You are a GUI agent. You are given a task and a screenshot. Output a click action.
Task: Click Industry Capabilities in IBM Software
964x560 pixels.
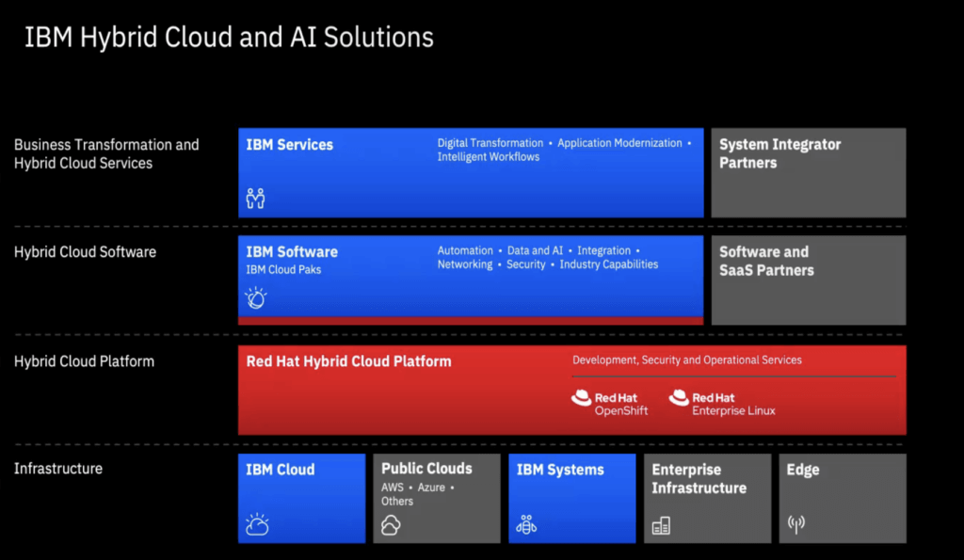(609, 264)
